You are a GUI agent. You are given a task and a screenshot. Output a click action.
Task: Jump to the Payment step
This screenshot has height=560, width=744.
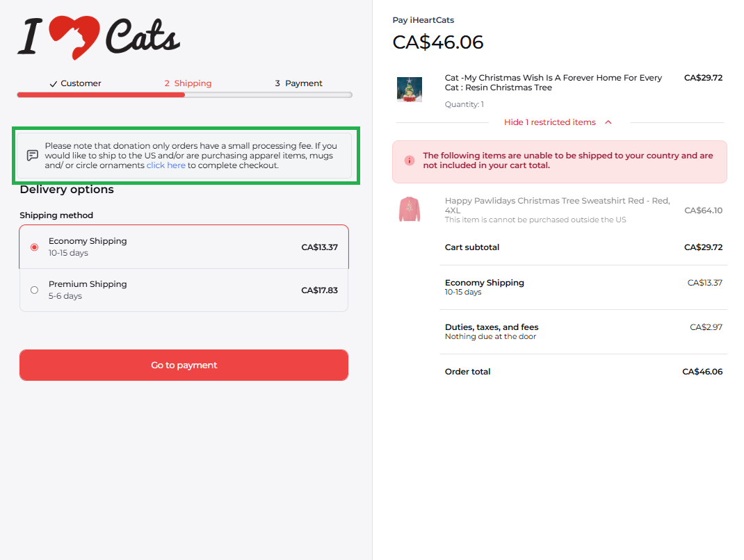point(298,83)
